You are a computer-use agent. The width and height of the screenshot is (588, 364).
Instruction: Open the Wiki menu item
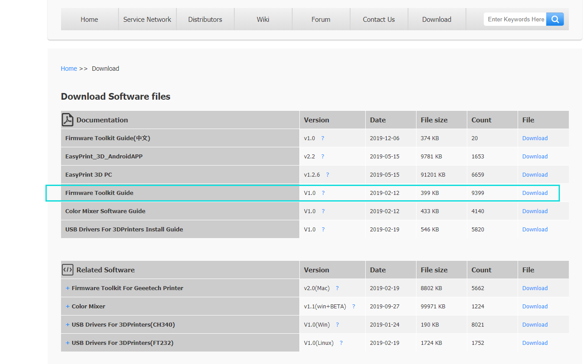click(x=263, y=20)
